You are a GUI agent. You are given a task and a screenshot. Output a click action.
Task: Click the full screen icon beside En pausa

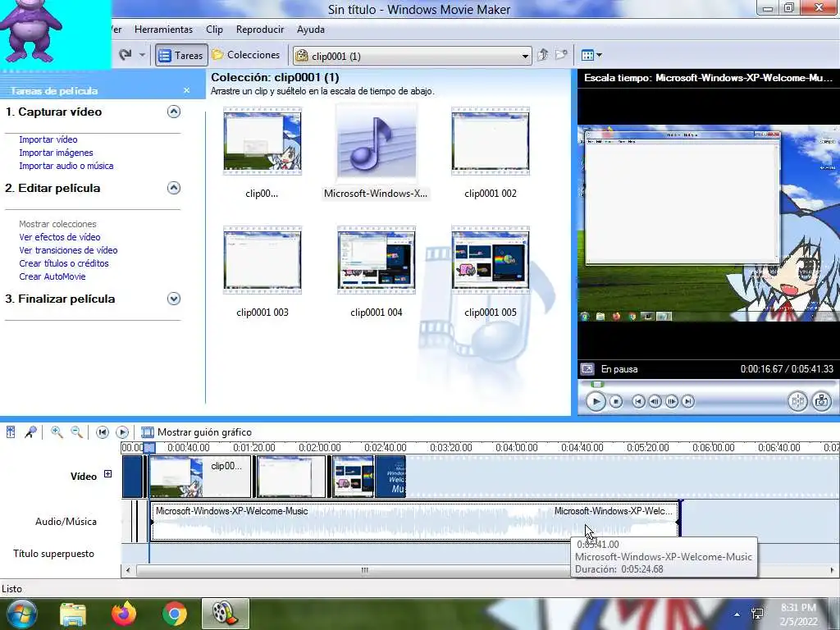pos(587,369)
